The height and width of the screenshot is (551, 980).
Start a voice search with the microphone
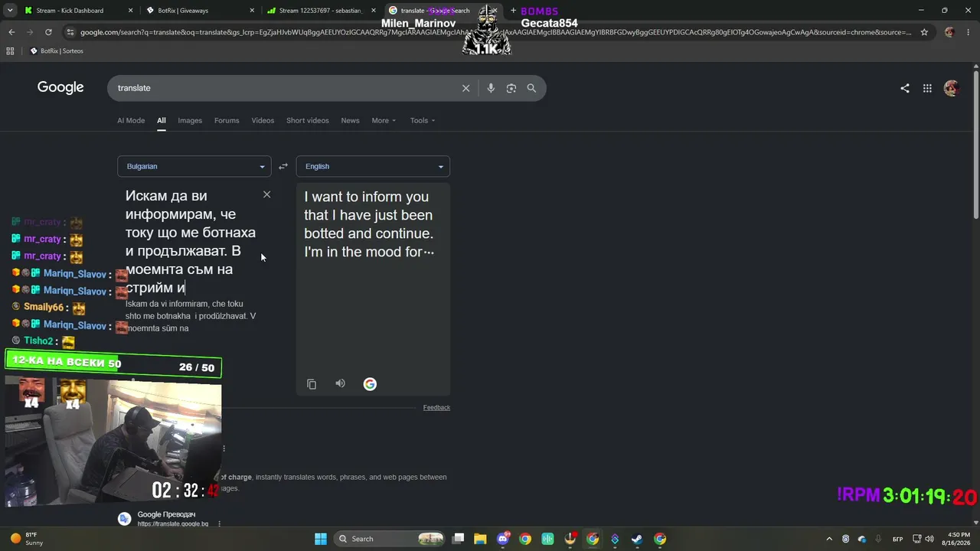click(x=491, y=88)
